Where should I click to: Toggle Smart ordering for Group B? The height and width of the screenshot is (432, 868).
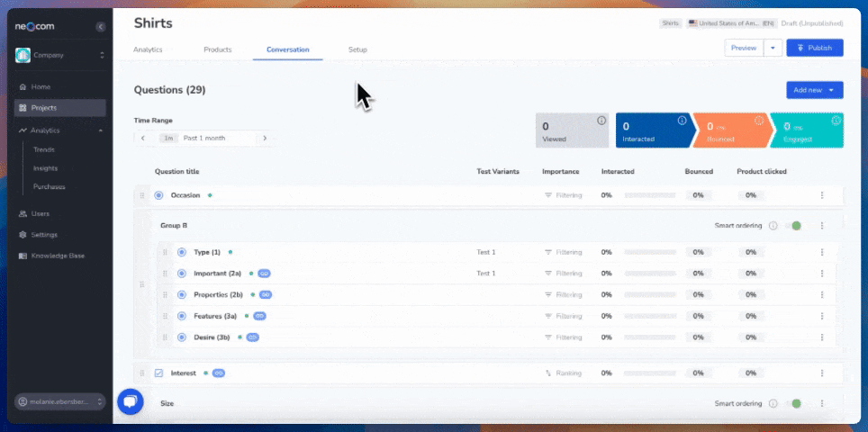792,226
